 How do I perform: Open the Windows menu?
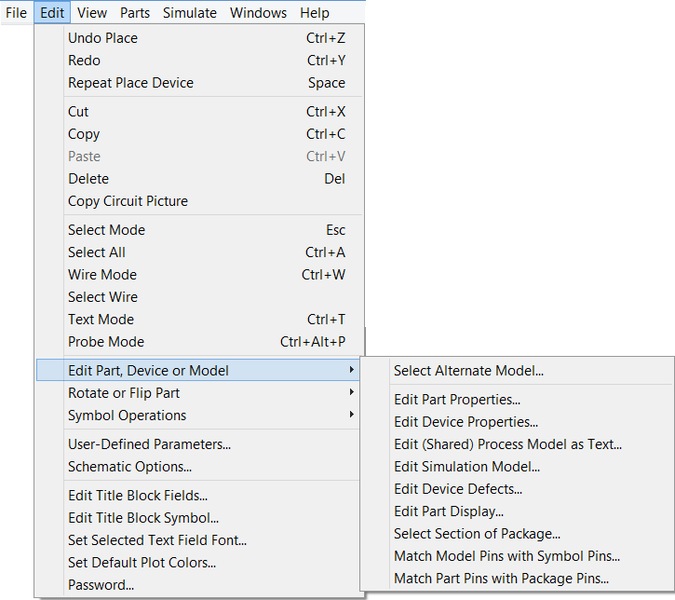coord(258,13)
